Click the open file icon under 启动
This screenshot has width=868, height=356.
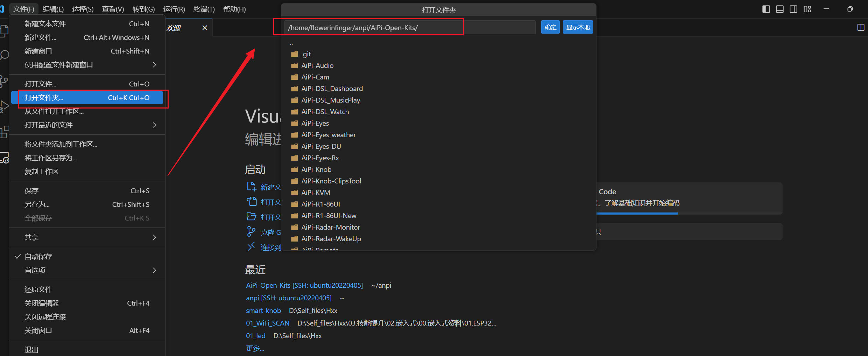coord(252,202)
